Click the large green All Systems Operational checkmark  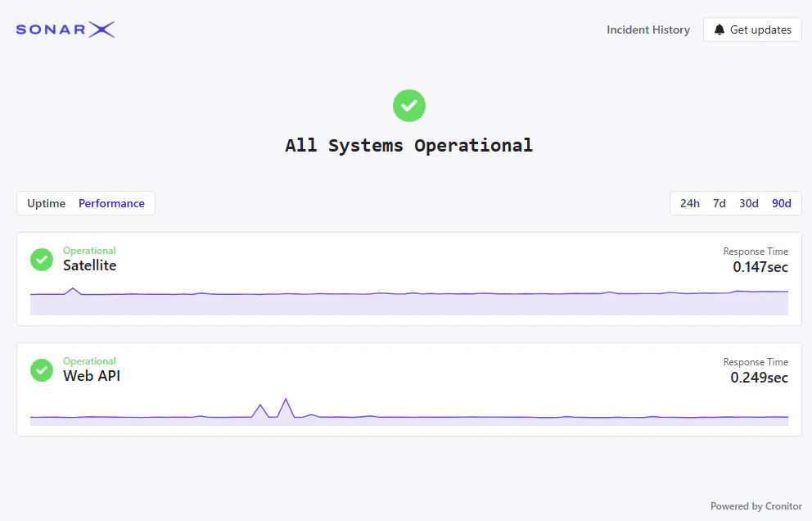tap(409, 106)
